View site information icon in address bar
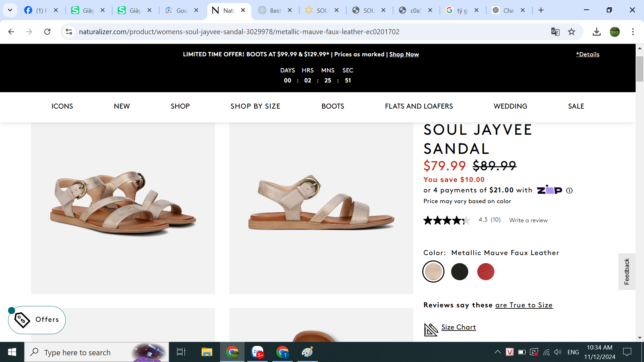 (x=69, y=32)
